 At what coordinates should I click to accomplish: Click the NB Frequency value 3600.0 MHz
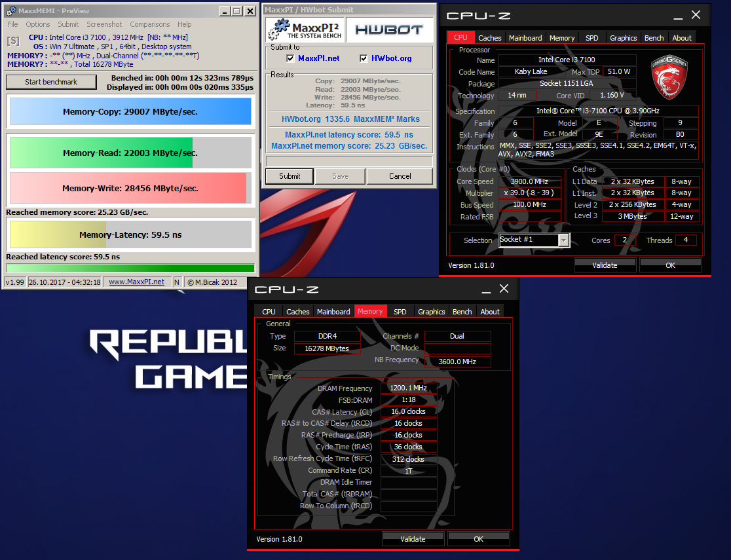point(457,362)
